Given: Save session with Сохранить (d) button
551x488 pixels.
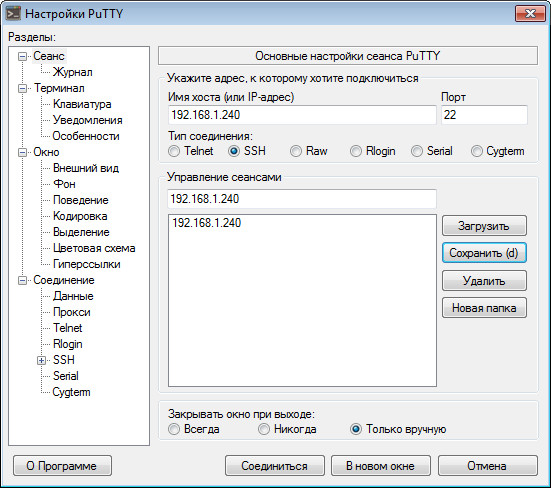Looking at the screenshot, I should [484, 253].
